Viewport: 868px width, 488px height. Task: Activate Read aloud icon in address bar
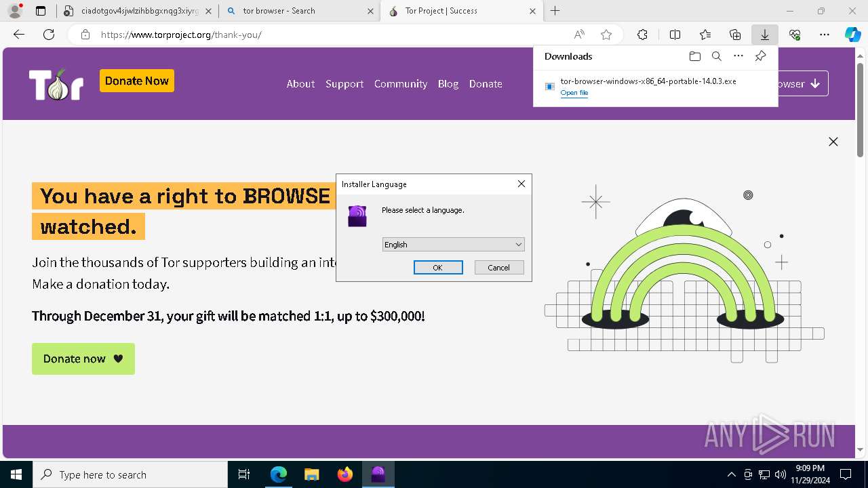[x=579, y=35]
